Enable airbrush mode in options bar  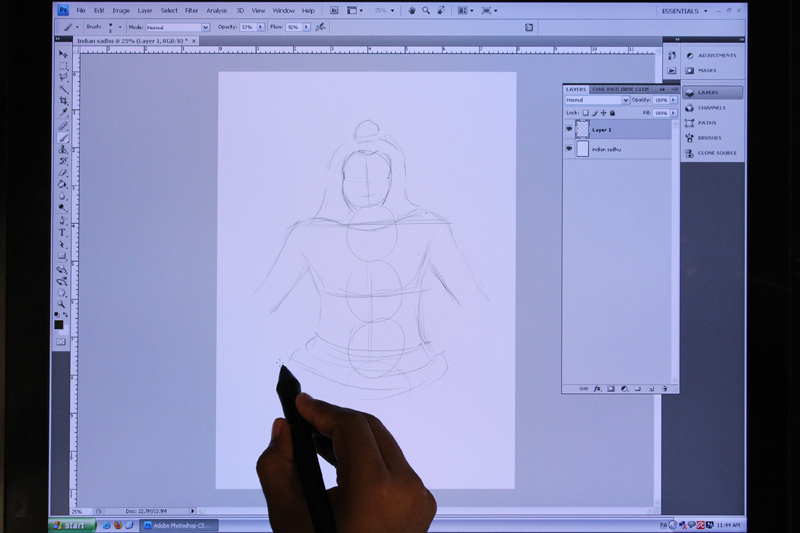click(320, 27)
